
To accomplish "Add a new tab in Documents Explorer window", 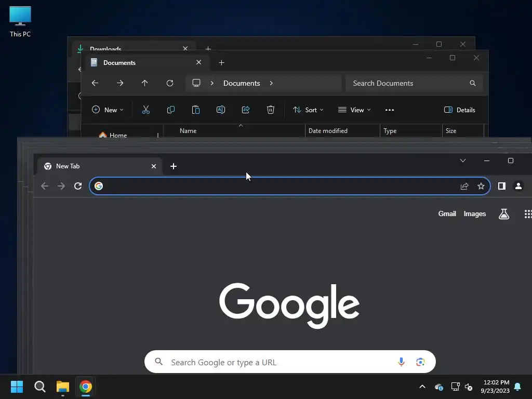I will (221, 63).
